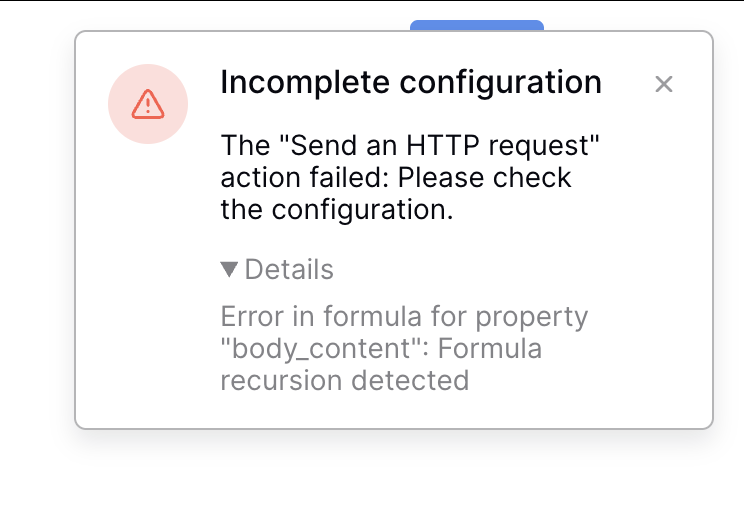Click empty white space left of the notification

[36, 250]
